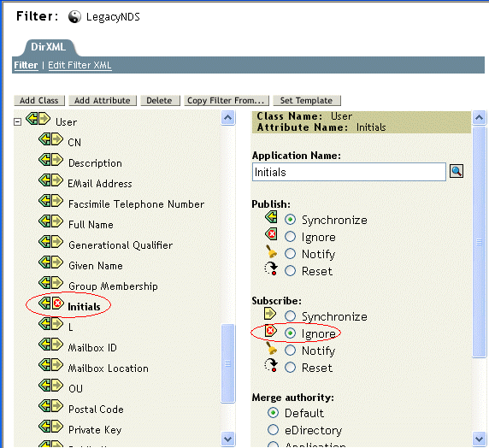Click the sync icon beside Postal Code

[50, 406]
